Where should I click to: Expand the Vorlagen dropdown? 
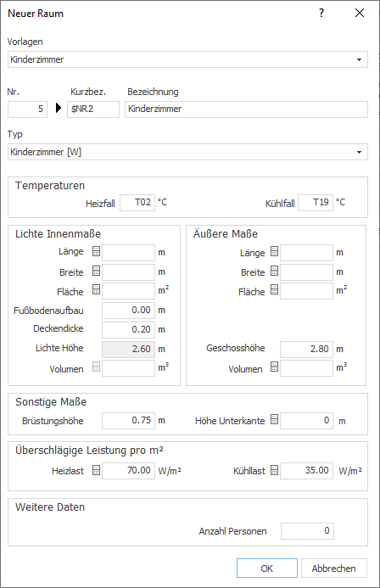(359, 59)
